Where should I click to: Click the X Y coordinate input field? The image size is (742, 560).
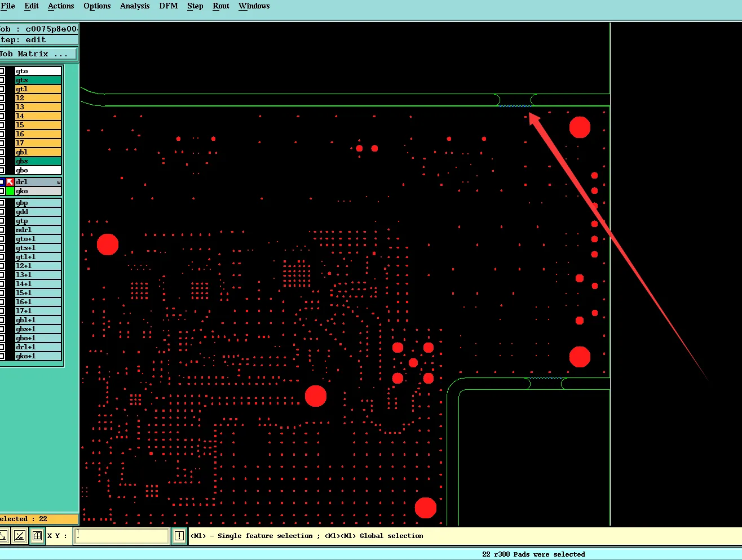pos(122,536)
